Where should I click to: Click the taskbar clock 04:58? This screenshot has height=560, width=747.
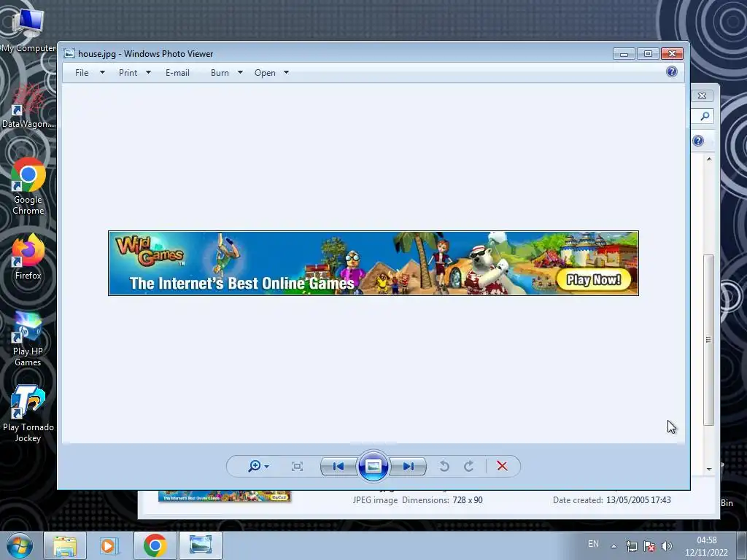coord(706,540)
